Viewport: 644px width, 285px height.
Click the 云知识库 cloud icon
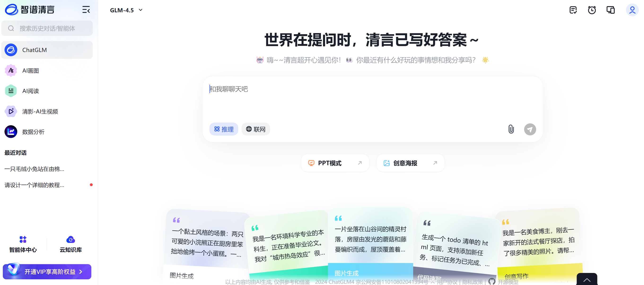[x=71, y=240]
